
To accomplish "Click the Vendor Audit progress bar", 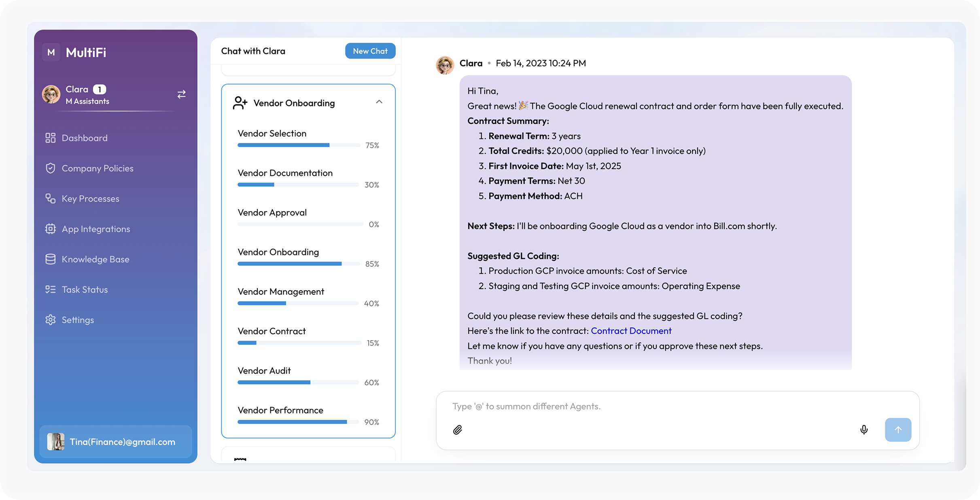I will [298, 383].
